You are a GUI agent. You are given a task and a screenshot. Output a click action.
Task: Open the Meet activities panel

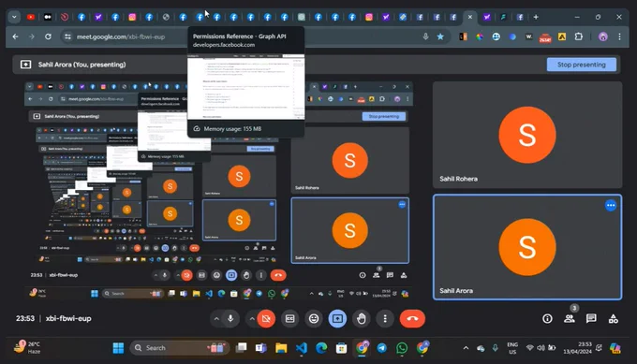[613, 319]
